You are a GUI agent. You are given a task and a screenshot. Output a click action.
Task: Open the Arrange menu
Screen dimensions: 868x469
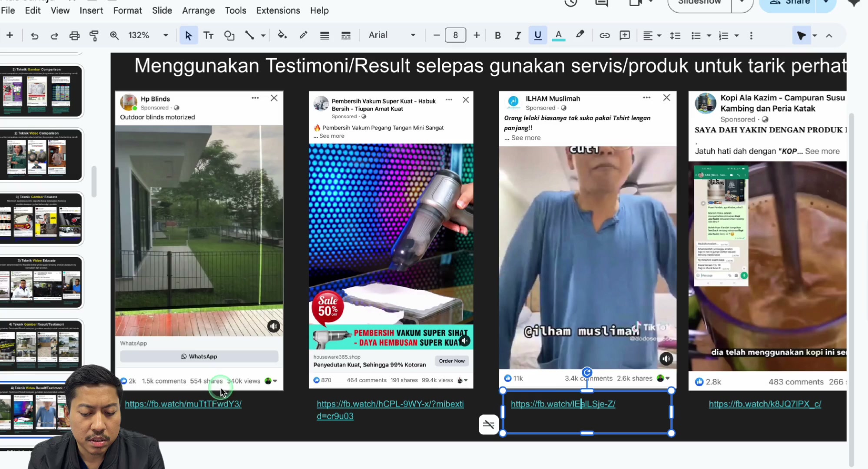point(198,10)
